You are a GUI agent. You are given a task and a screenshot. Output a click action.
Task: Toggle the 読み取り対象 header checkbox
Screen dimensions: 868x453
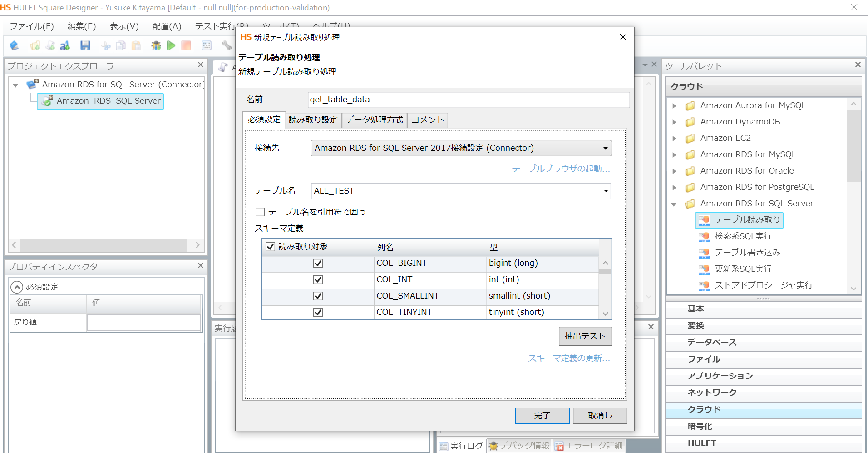(x=271, y=246)
